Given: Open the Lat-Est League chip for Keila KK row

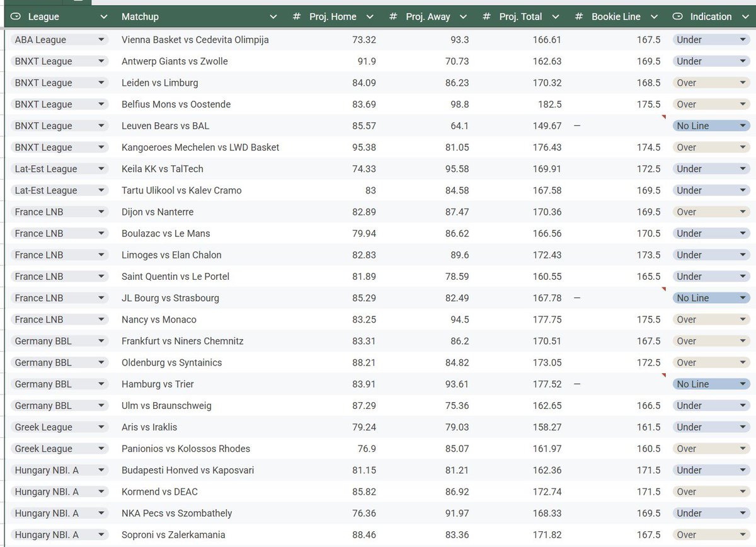Looking at the screenshot, I should point(60,169).
